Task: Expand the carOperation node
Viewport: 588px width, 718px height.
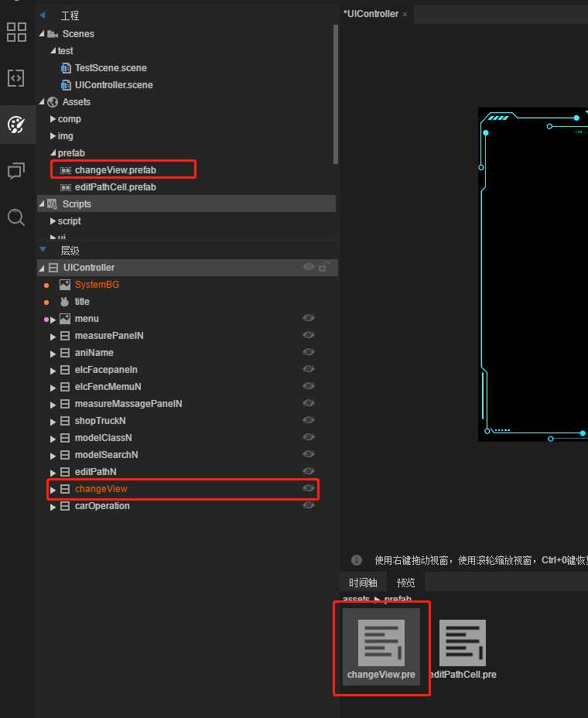Action: tap(53, 507)
